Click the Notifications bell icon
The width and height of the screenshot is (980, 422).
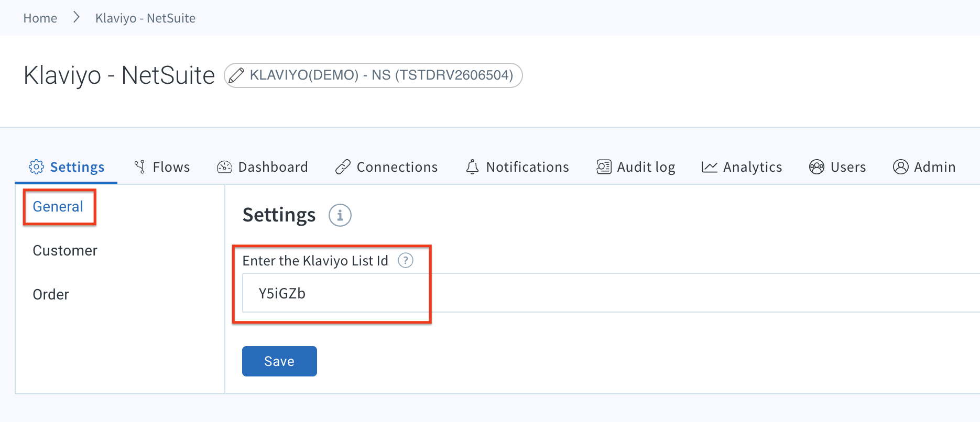[x=472, y=167]
